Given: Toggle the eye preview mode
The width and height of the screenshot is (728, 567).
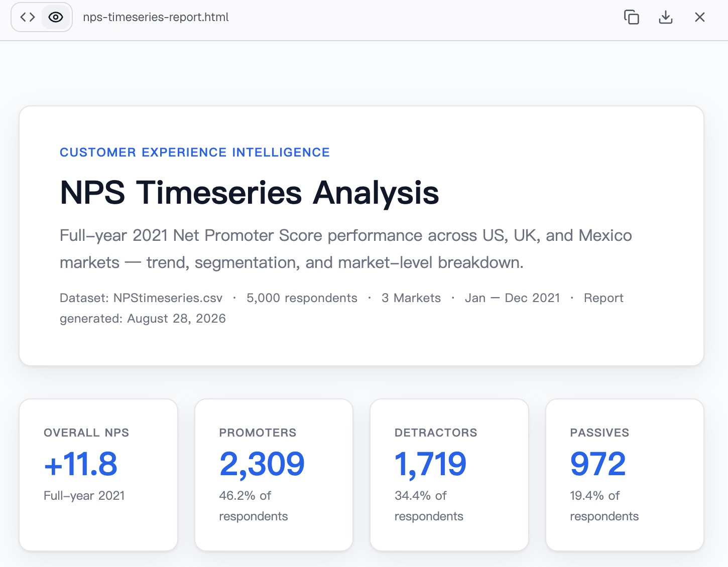Looking at the screenshot, I should tap(56, 17).
